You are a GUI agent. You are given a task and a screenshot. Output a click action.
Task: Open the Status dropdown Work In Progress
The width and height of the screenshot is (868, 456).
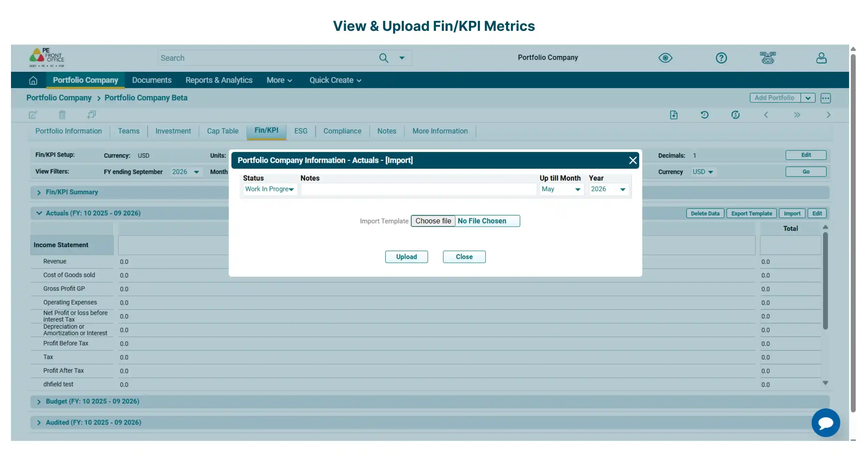click(x=270, y=189)
